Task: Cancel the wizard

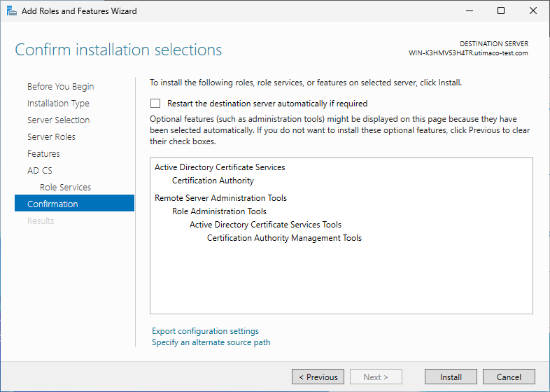Action: 509,377
